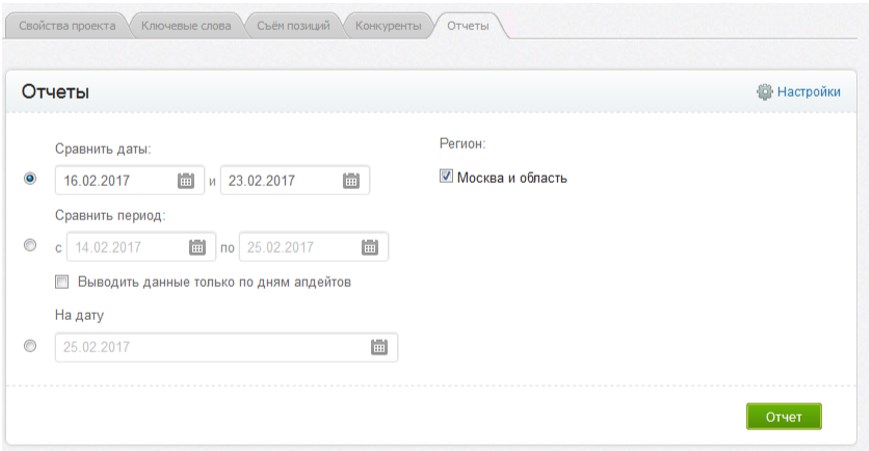The image size is (869, 451).
Task: Switch to the Свойства проекта tab
Action: click(x=67, y=26)
